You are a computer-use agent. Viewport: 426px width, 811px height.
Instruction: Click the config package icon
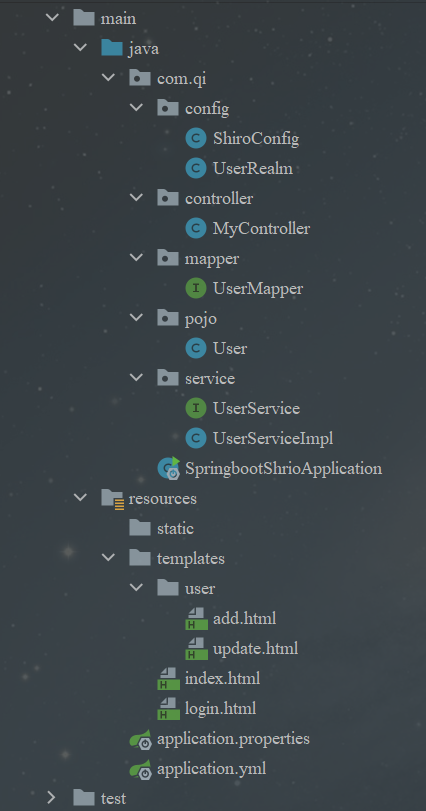tap(168, 108)
